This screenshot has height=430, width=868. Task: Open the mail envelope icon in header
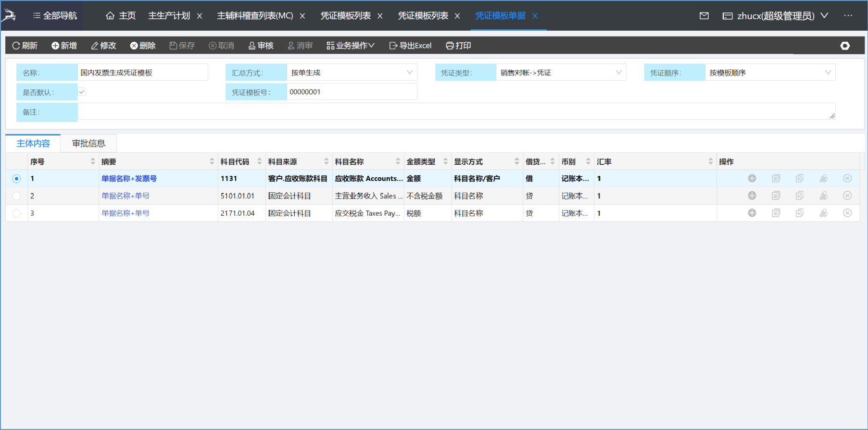coord(704,16)
